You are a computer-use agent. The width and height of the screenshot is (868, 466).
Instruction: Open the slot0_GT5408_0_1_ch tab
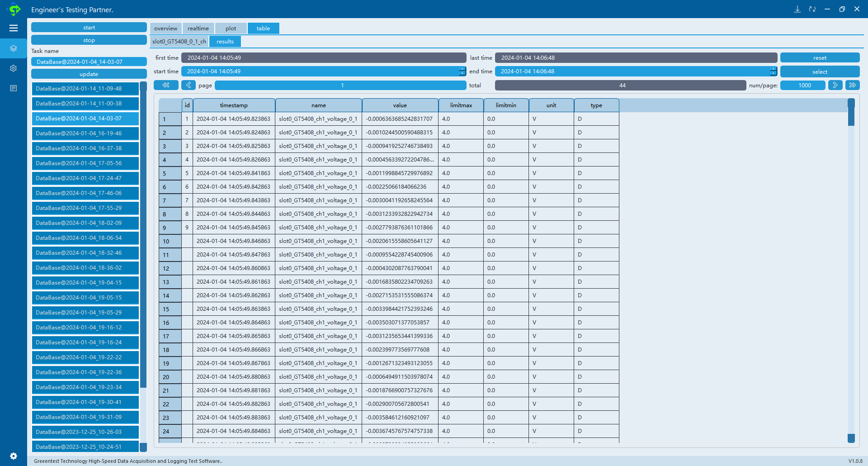coord(179,42)
